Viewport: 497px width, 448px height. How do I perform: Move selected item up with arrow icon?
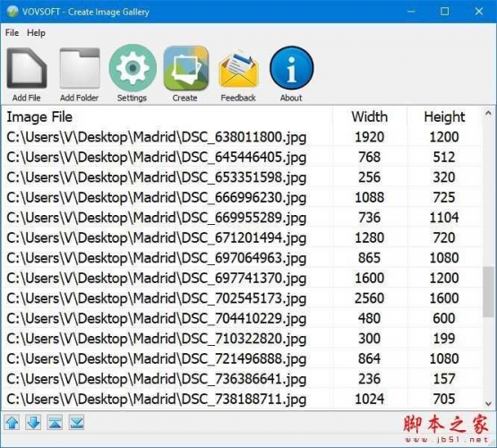coord(12,423)
